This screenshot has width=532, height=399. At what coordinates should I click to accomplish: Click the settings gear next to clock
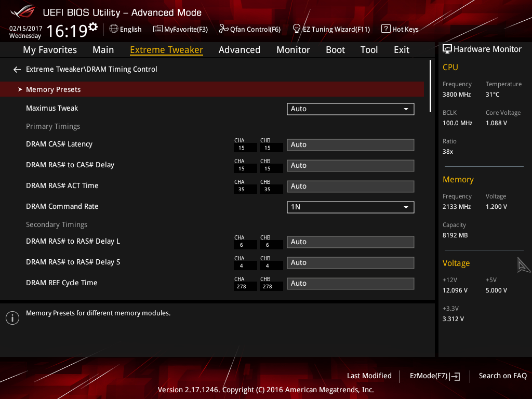click(x=93, y=26)
